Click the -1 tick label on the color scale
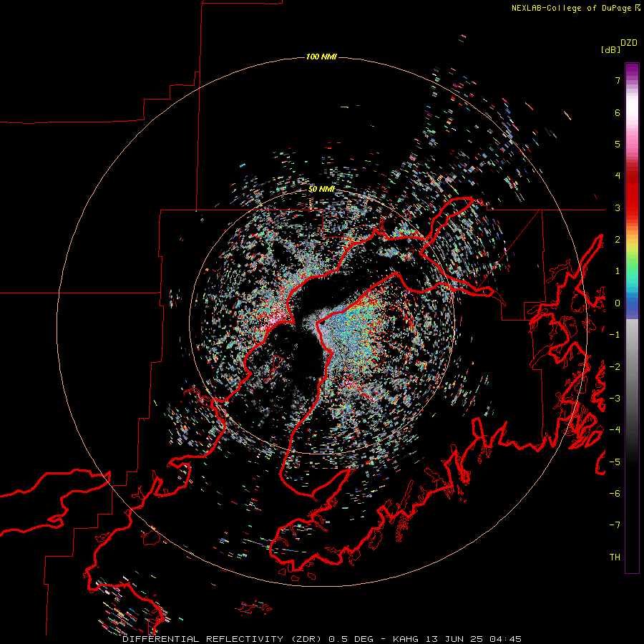Screen dimensions: 644x644 (615, 335)
